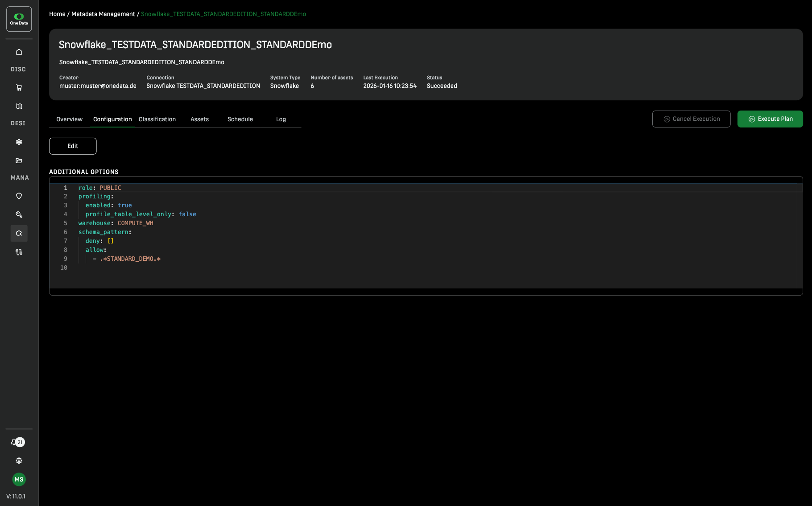Screen dimensions: 812x506
Task: Click line number 10 in editor gutter
Action: (x=64, y=268)
